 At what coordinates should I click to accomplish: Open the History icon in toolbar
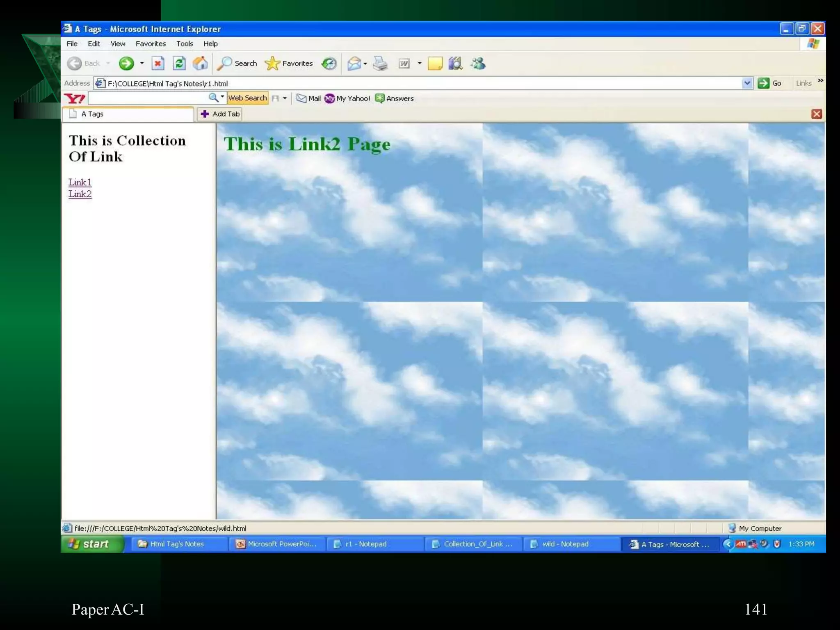tap(329, 63)
